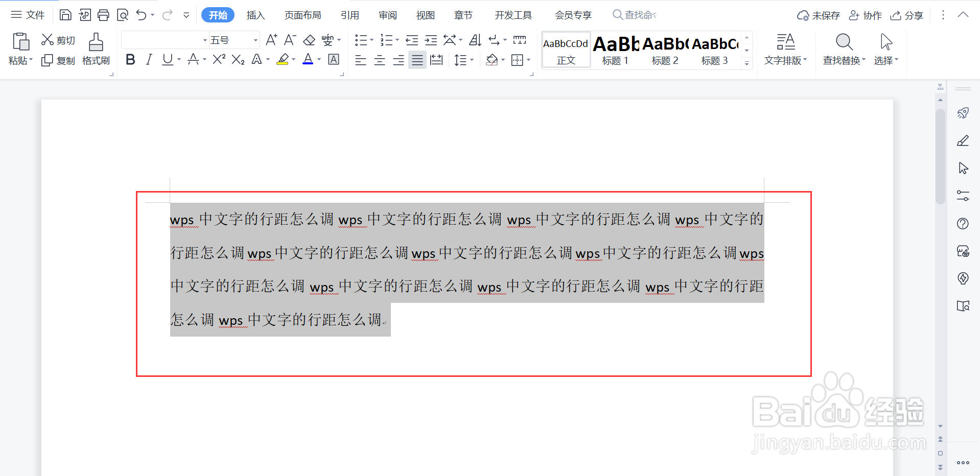Screen dimensions: 980x476
Task: Apply yellow text highlight color
Action: 283,60
